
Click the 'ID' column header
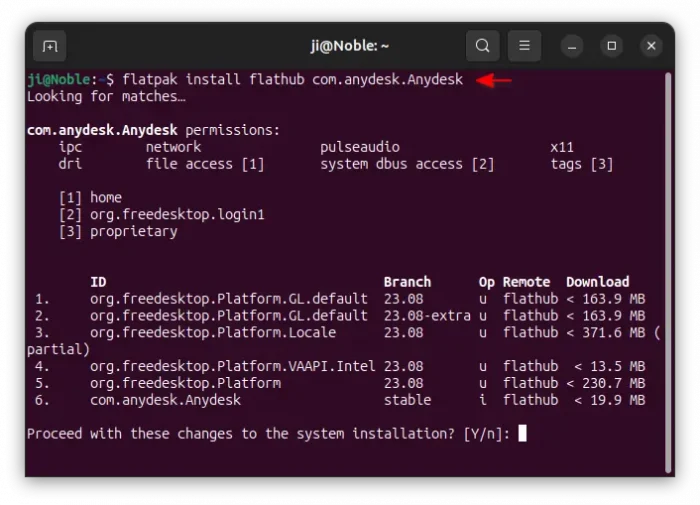tap(98, 282)
